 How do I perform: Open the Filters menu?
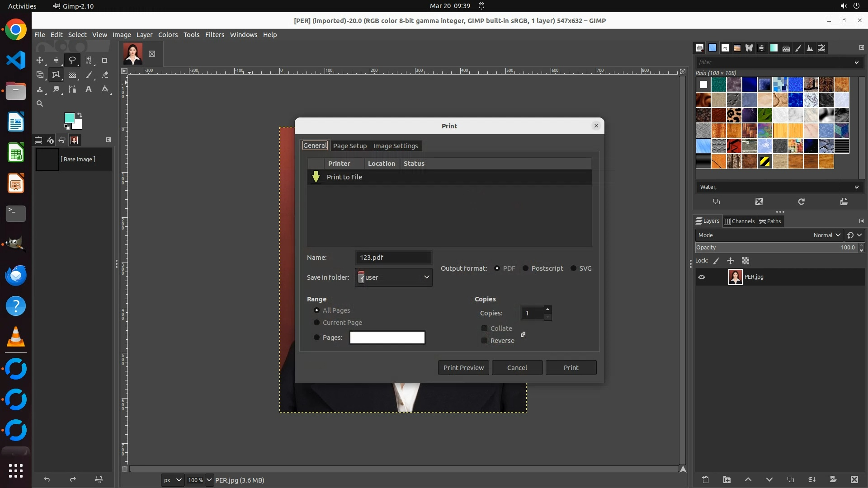(214, 35)
